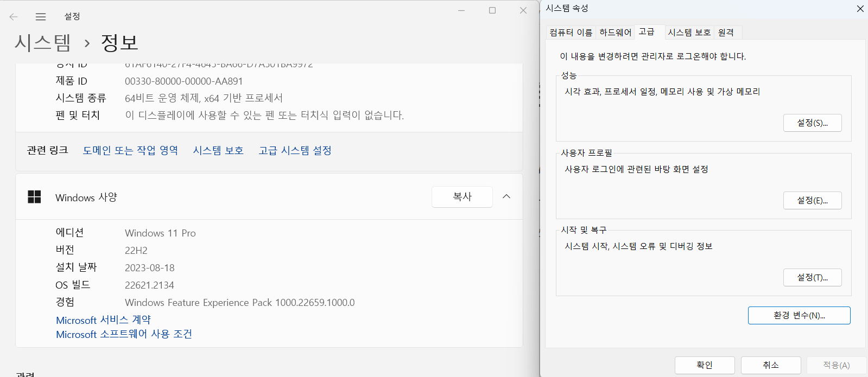The image size is (868, 377).
Task: Switch to the 컴퓨터 이름 tab
Action: coord(571,33)
